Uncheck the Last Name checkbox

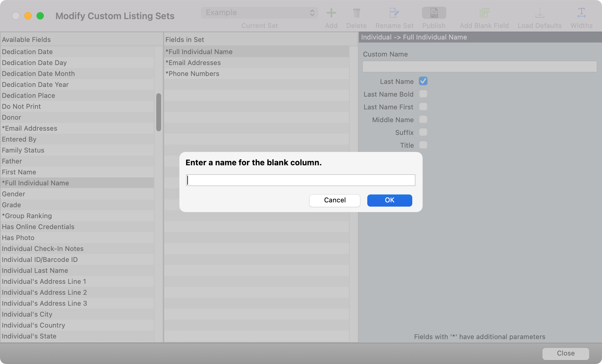click(x=423, y=81)
